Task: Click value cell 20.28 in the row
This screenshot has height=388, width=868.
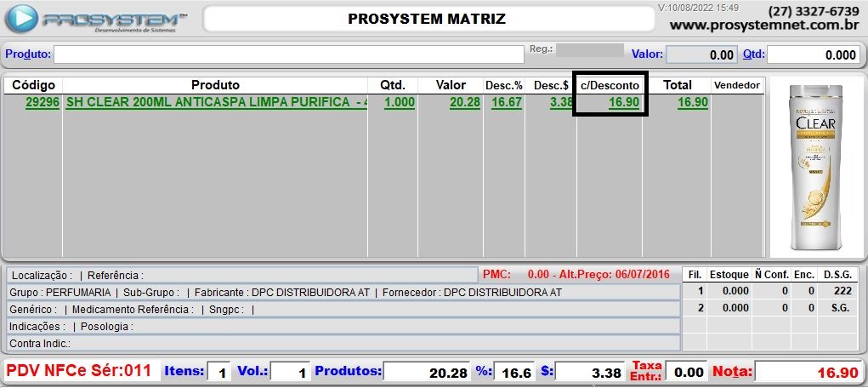Action: click(464, 103)
